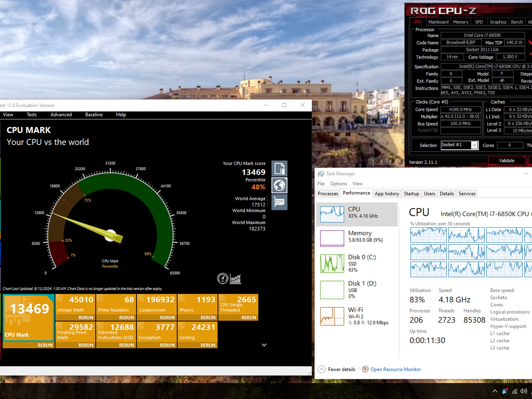Switch to the App history tab
The width and height of the screenshot is (532, 399).
(x=387, y=194)
